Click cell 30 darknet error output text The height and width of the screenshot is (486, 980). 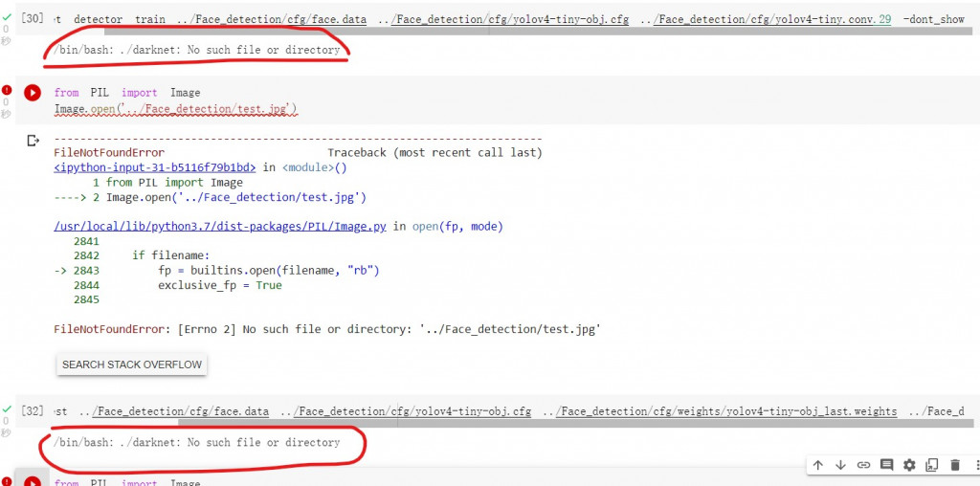pos(197,50)
